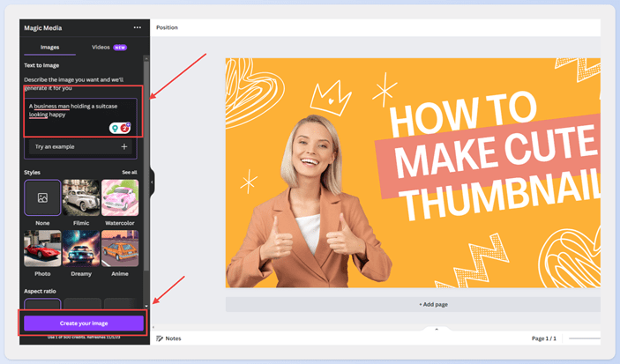Select the crown doodle on the canvas
The height and width of the screenshot is (364, 620).
point(330,98)
